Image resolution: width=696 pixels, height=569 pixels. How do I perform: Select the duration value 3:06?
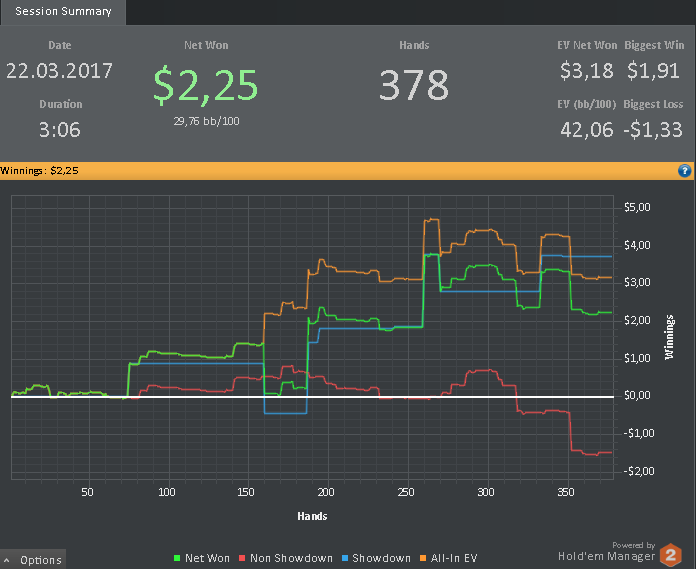59,130
